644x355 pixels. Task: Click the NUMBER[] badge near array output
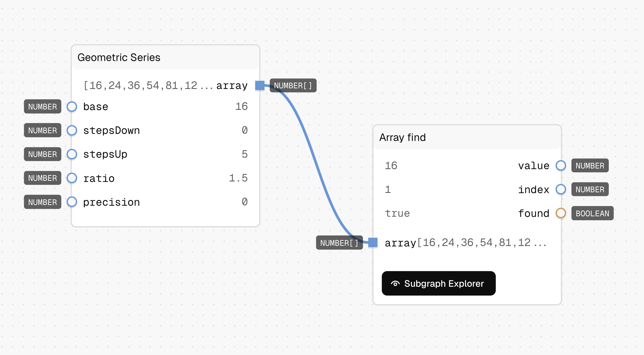(293, 85)
